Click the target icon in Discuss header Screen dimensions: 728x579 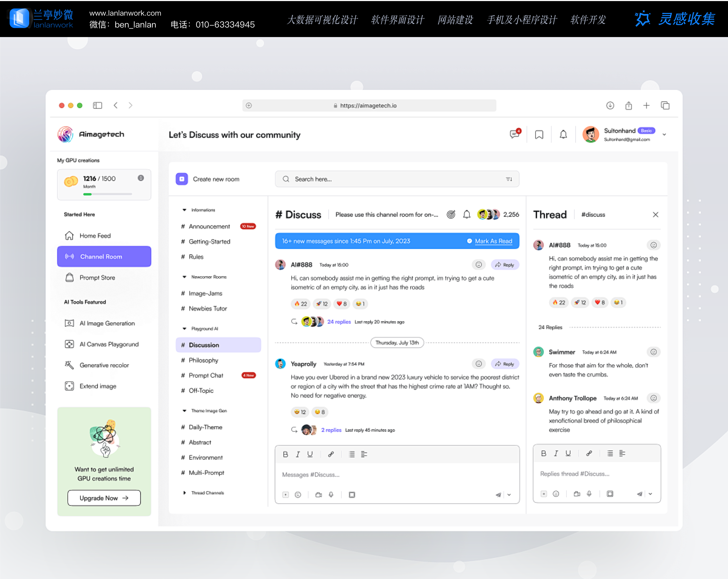click(x=451, y=215)
